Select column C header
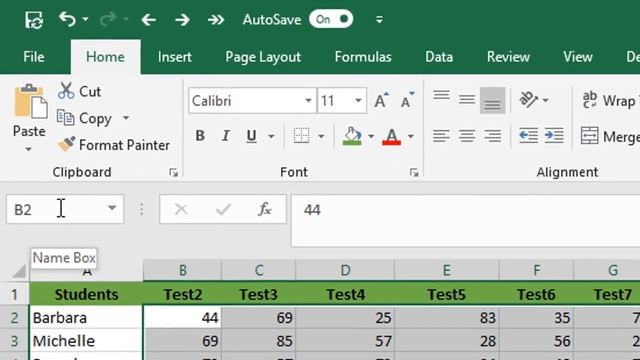Screen dimensions: 640x360 259,270
